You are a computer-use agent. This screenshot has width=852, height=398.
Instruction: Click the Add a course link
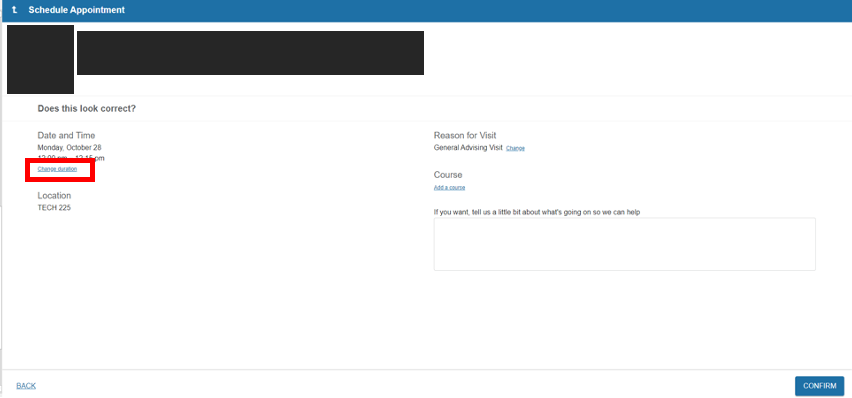coord(449,188)
